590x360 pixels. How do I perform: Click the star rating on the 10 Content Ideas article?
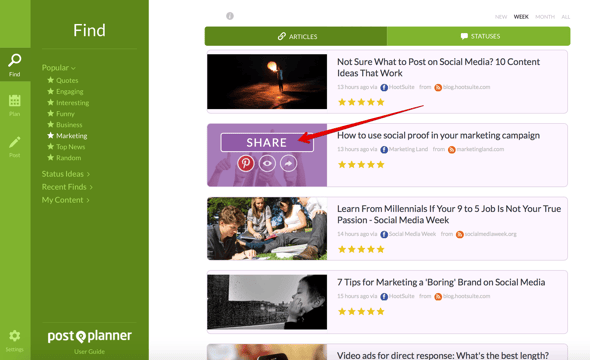pos(361,102)
